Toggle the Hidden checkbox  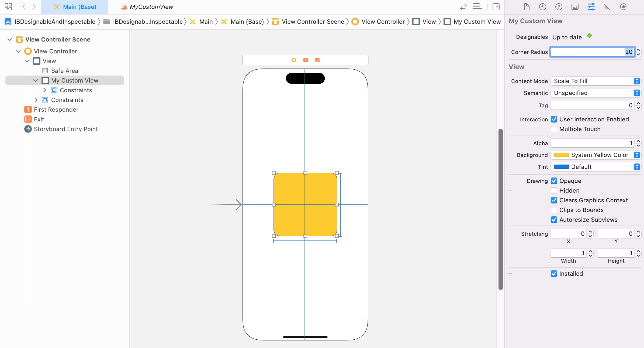coord(554,190)
